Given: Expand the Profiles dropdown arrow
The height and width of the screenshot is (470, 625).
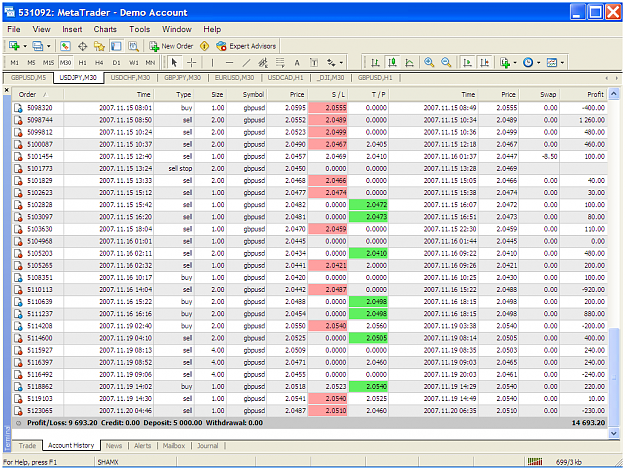Looking at the screenshot, I should point(49,47).
